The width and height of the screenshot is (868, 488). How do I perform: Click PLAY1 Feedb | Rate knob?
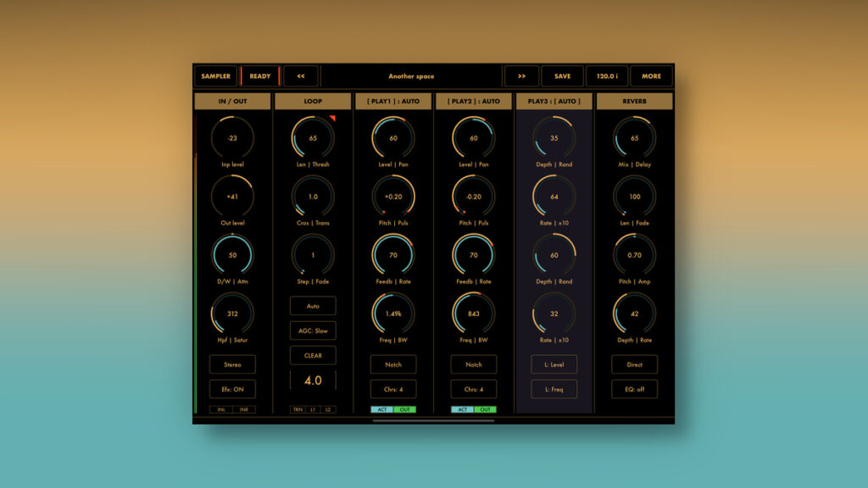[393, 255]
